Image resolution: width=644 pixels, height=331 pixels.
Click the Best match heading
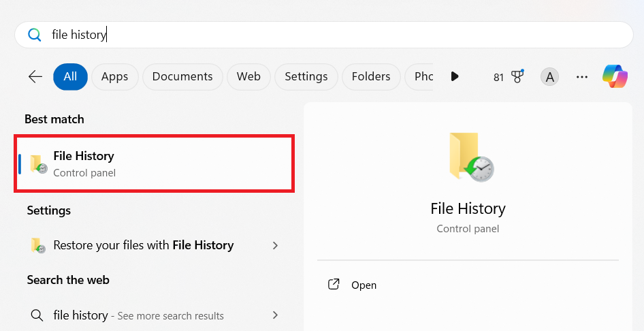coord(54,119)
